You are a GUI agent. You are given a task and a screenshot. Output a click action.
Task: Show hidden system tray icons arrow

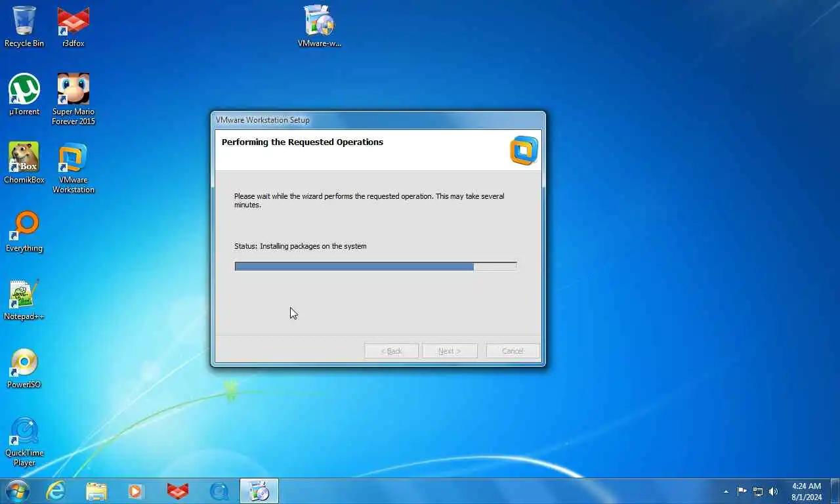[726, 492]
